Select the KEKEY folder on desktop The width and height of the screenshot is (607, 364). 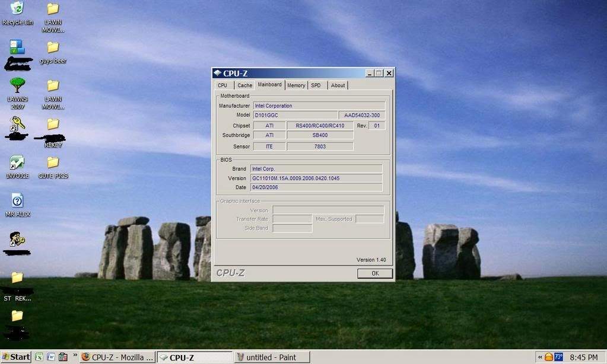[x=53, y=132]
